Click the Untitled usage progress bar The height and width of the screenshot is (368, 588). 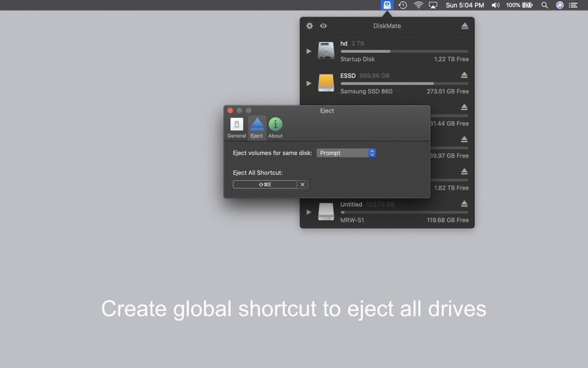tap(404, 212)
